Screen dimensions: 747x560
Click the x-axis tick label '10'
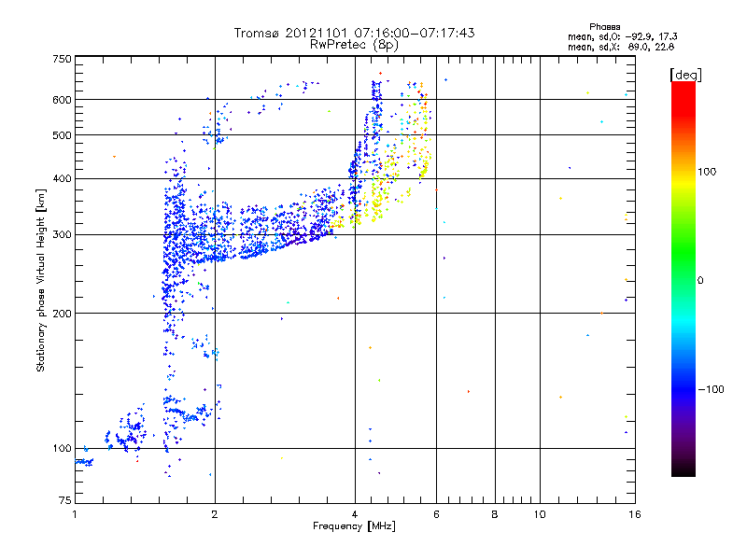(540, 514)
